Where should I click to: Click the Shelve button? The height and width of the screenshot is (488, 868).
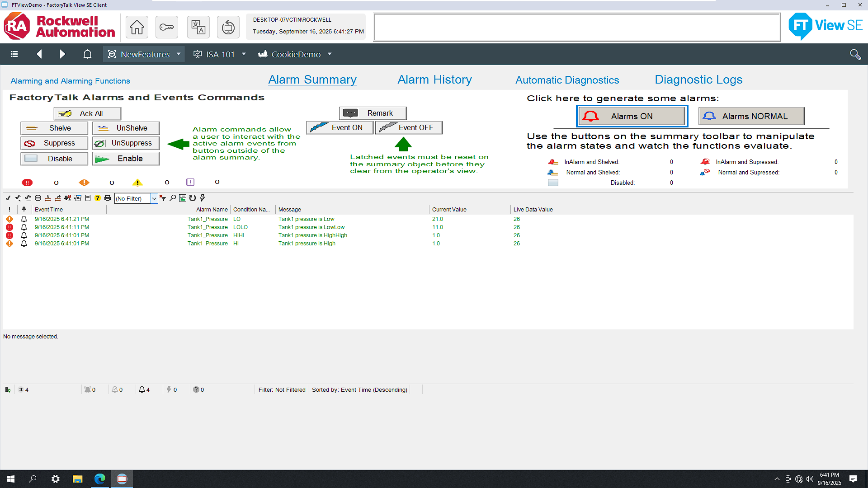point(54,128)
